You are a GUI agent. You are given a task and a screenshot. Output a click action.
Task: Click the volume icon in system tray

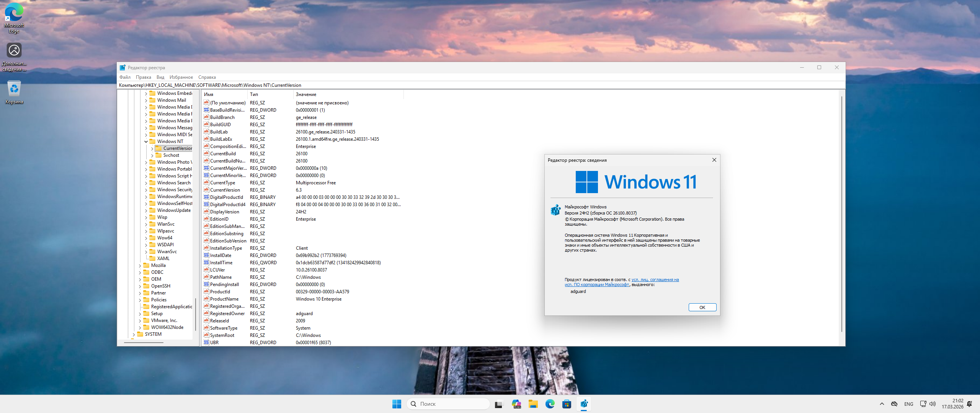(933, 404)
